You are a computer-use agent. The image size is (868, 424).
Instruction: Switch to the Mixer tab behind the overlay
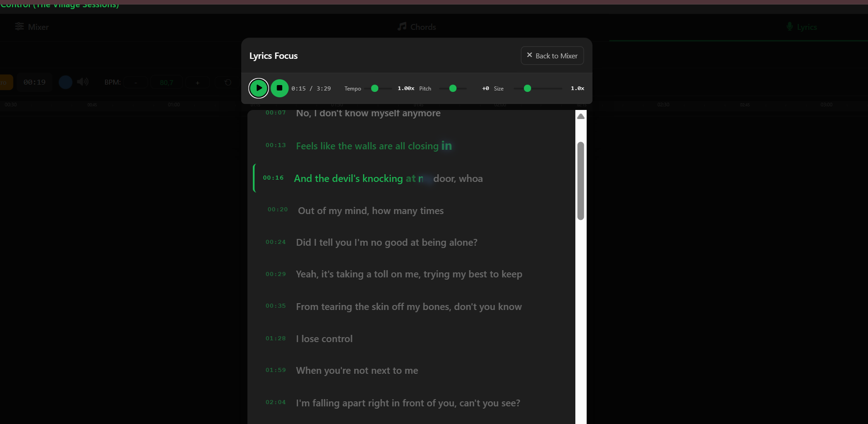[32, 27]
